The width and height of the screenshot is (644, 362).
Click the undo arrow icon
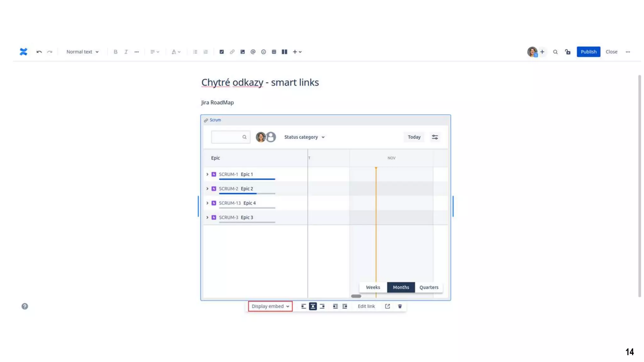point(39,52)
